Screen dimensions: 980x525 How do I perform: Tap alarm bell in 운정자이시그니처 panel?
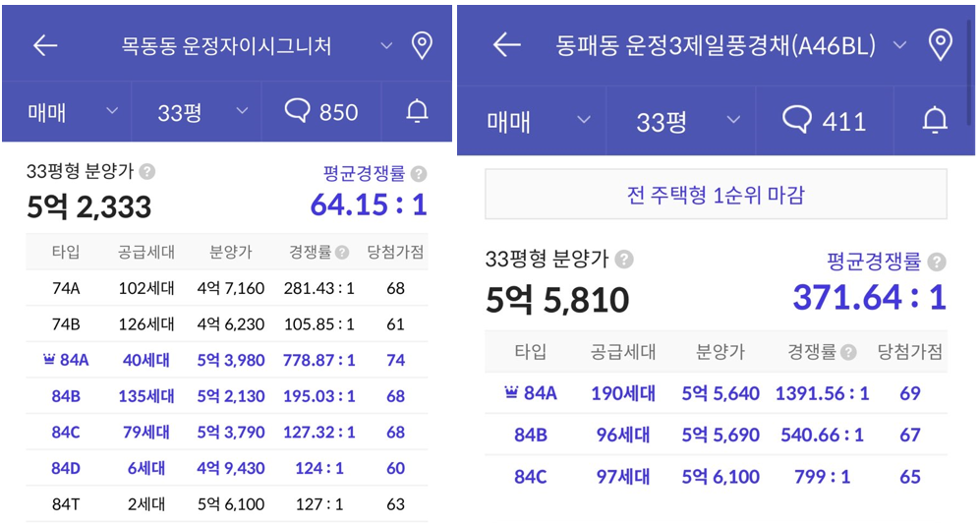pyautogui.click(x=417, y=111)
